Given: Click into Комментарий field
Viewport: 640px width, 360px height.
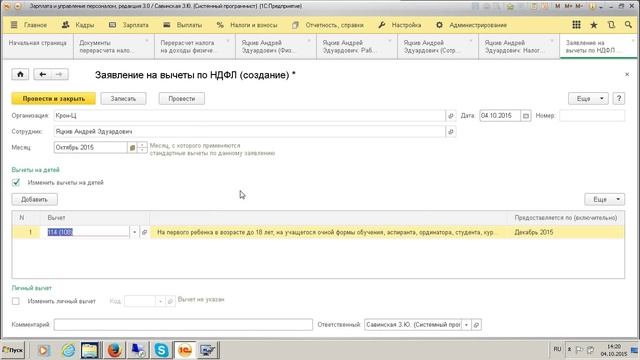Looking at the screenshot, I should [183, 325].
